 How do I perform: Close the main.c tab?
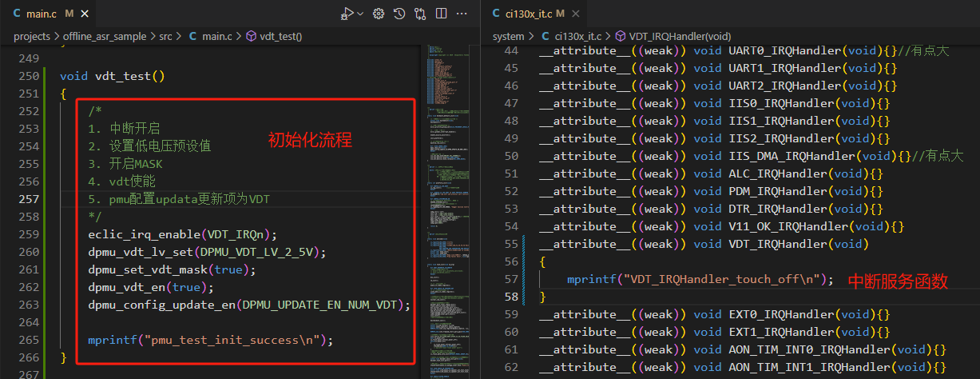(85, 14)
